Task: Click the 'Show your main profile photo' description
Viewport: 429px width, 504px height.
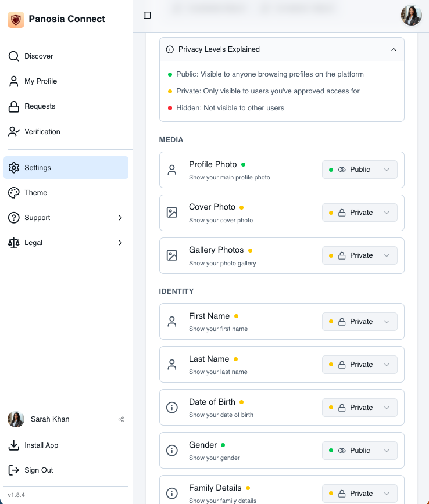Action: coord(230,178)
